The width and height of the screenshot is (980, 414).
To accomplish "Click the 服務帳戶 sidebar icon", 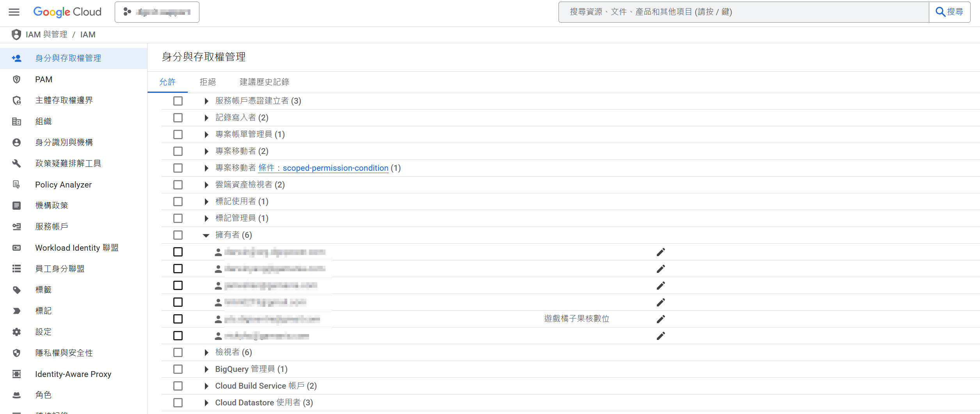I will click(x=16, y=227).
